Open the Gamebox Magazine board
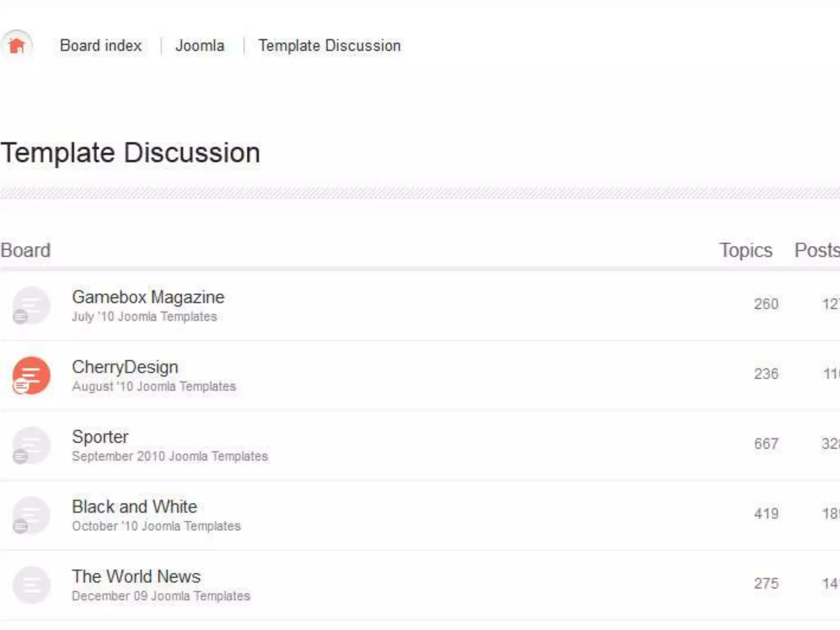 click(148, 297)
